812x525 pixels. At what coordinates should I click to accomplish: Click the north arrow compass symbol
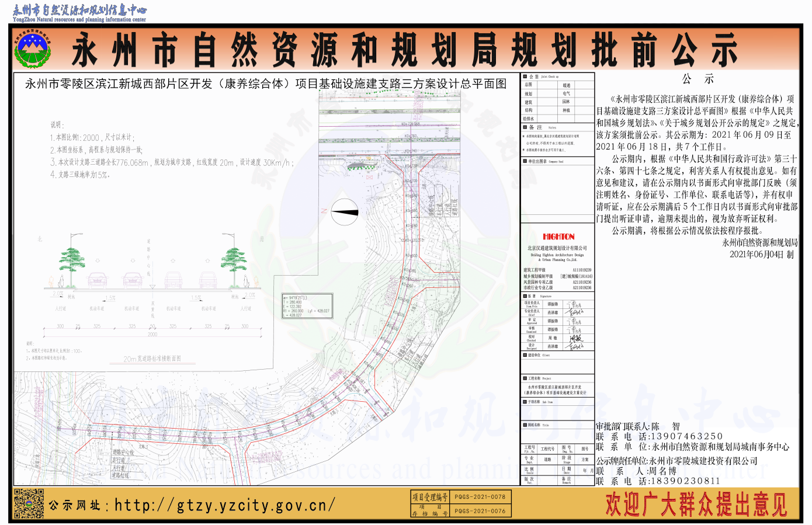(345, 212)
